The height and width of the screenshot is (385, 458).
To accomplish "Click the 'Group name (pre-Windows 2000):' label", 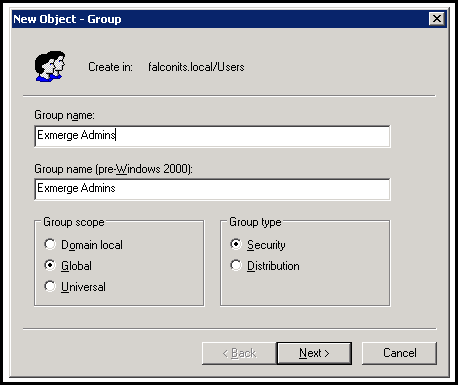I will [113, 169].
